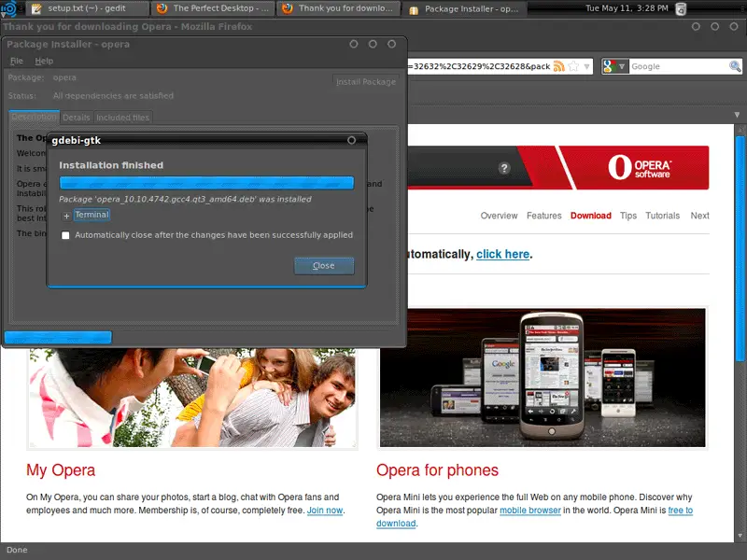Click the Install Package button

coord(366,81)
